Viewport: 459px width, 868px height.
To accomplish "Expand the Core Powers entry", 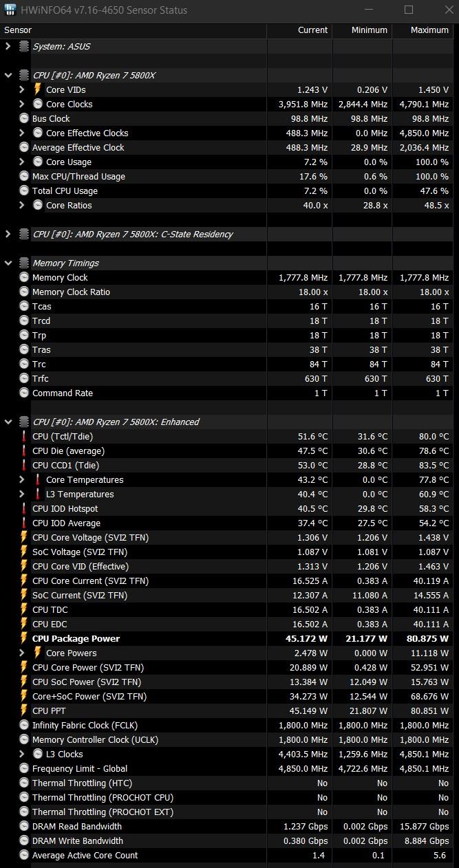I will (x=21, y=653).
